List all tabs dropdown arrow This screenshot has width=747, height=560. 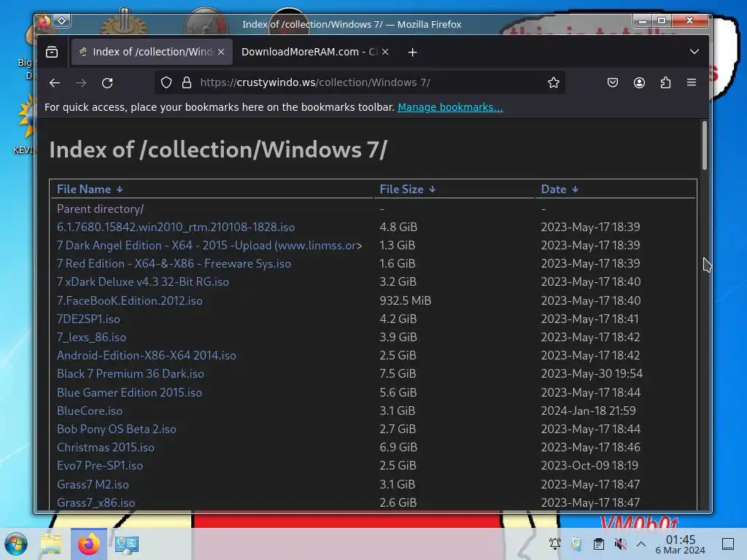pos(694,52)
